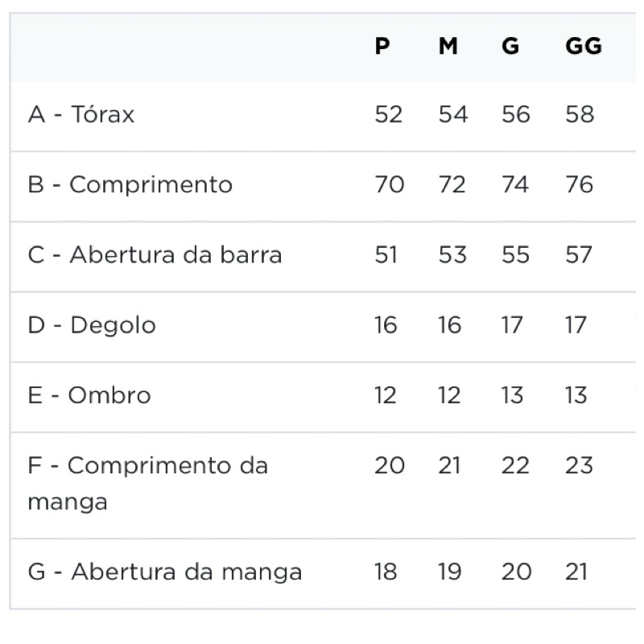The image size is (644, 644).
Task: Select the A - Tórax row label
Action: (81, 114)
